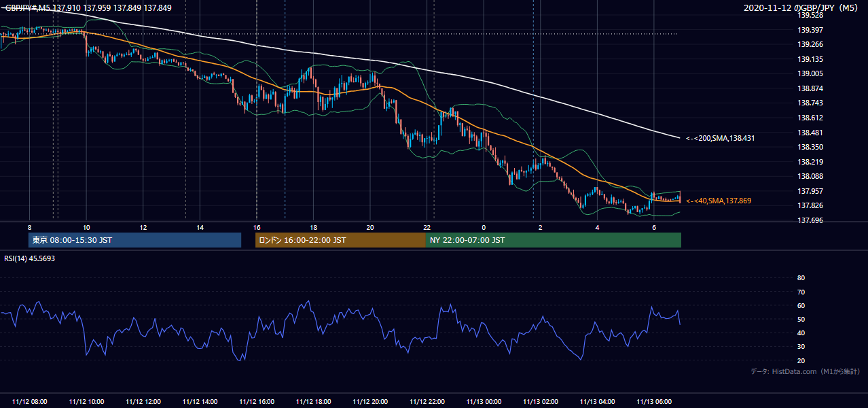Click price axis label 139.397
The height and width of the screenshot is (408, 868).
click(x=810, y=30)
